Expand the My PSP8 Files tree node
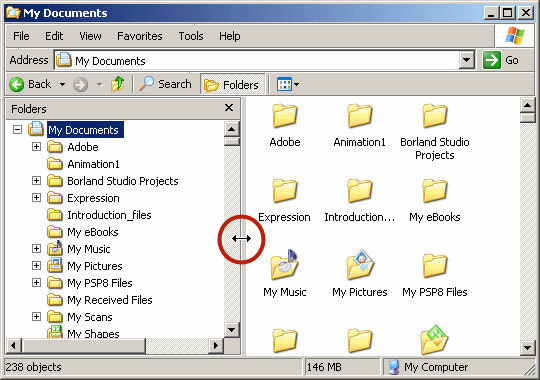540x380 pixels. 36,283
